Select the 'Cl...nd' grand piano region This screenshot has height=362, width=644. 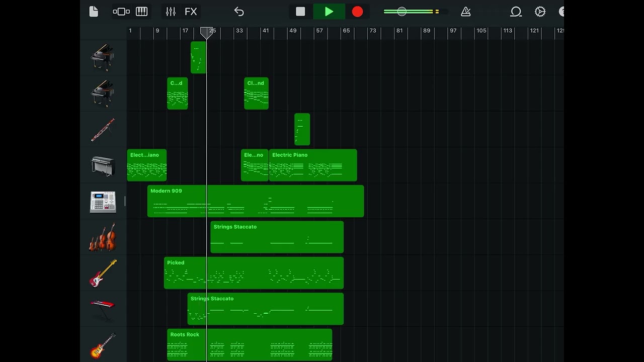pos(256,94)
